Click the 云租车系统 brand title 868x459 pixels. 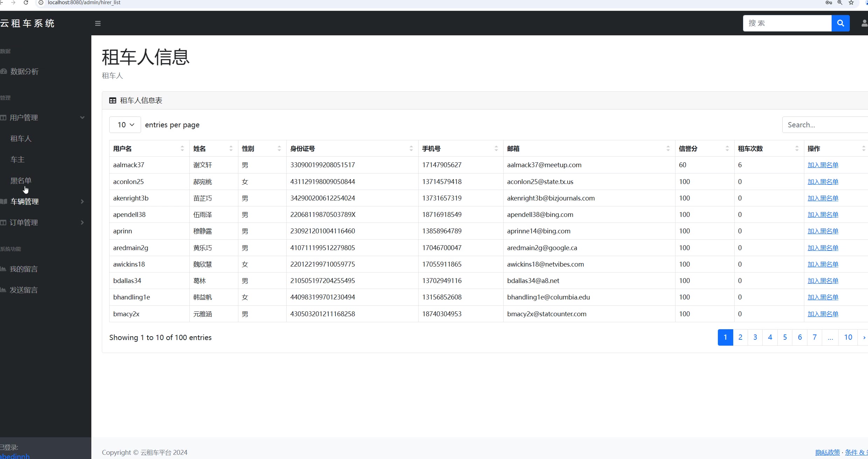27,23
